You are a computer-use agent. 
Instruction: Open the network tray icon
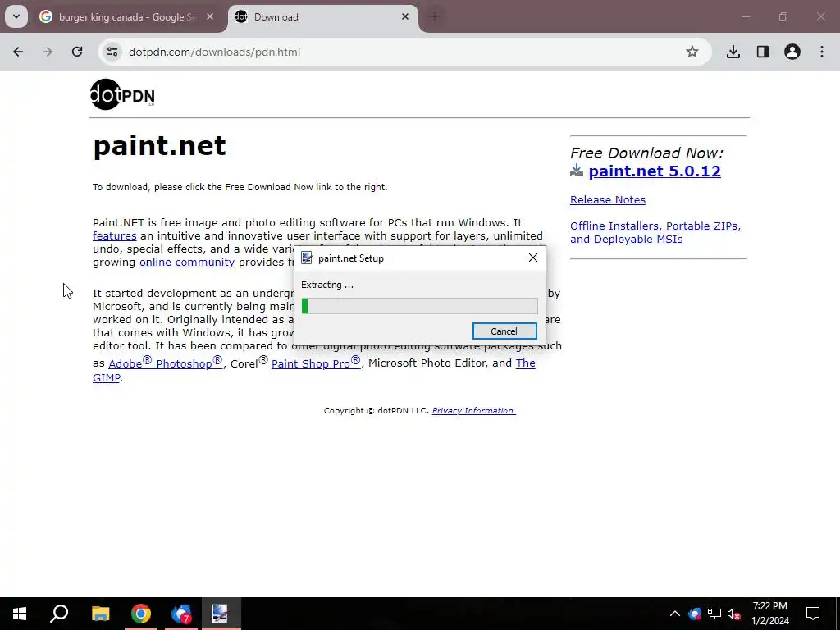coord(714,614)
